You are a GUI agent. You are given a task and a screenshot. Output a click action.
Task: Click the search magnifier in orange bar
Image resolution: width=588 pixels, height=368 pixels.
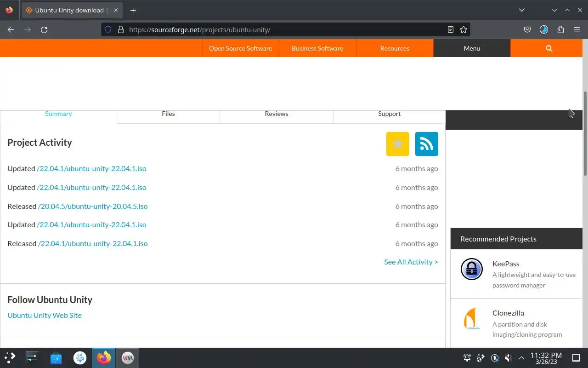(549, 48)
